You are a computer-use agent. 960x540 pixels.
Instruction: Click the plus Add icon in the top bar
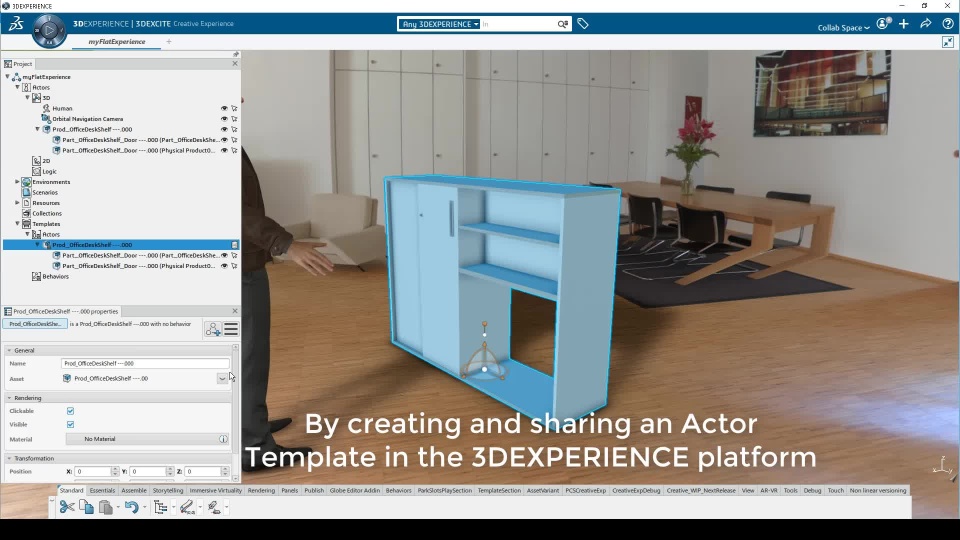tap(904, 24)
